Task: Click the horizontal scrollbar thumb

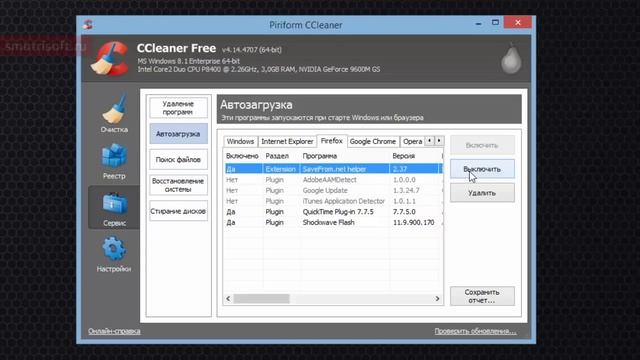Action: point(262,299)
